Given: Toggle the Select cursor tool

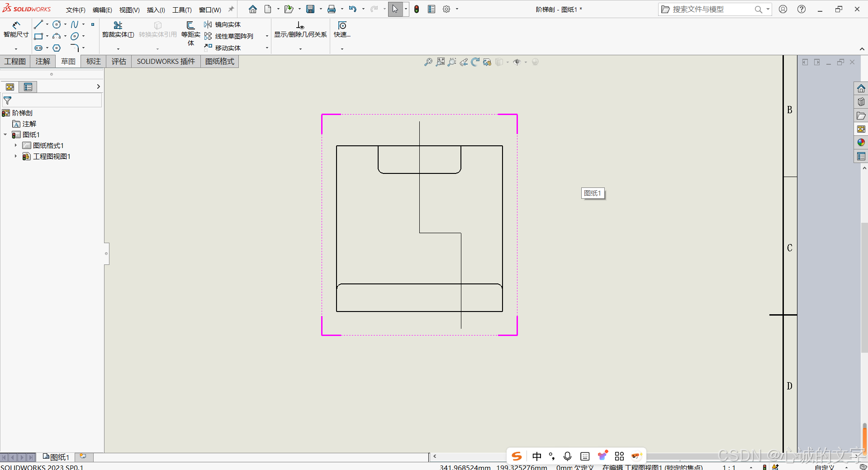Looking at the screenshot, I should (395, 9).
